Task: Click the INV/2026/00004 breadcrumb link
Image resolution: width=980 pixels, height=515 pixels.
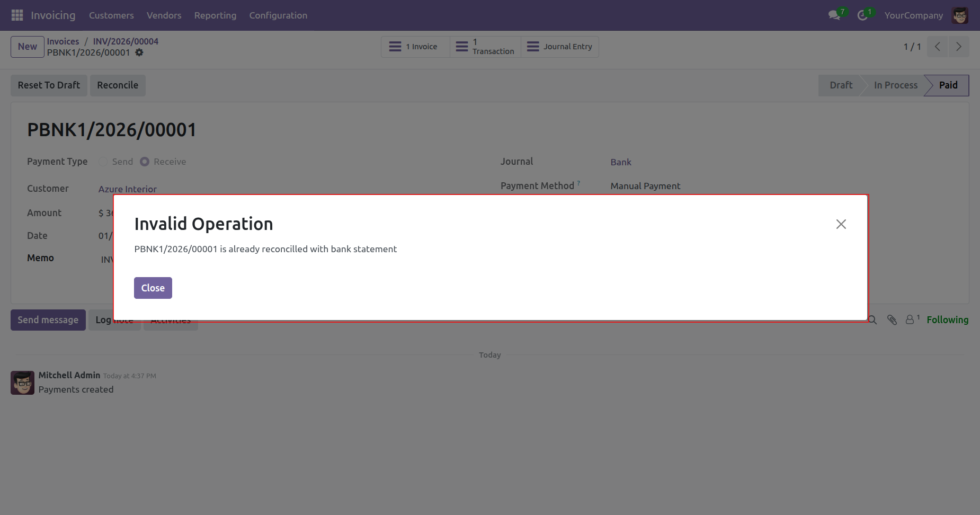Action: tap(126, 41)
